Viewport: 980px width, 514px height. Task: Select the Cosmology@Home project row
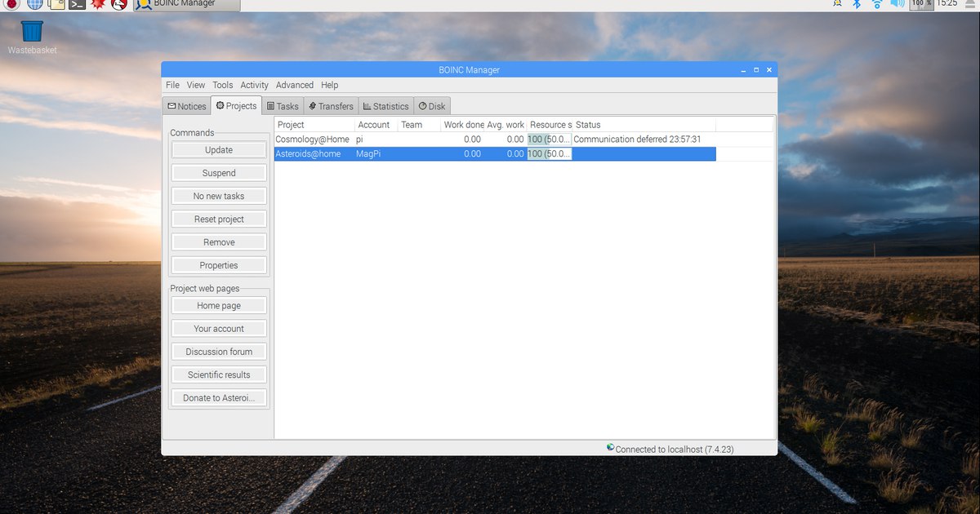coord(496,140)
